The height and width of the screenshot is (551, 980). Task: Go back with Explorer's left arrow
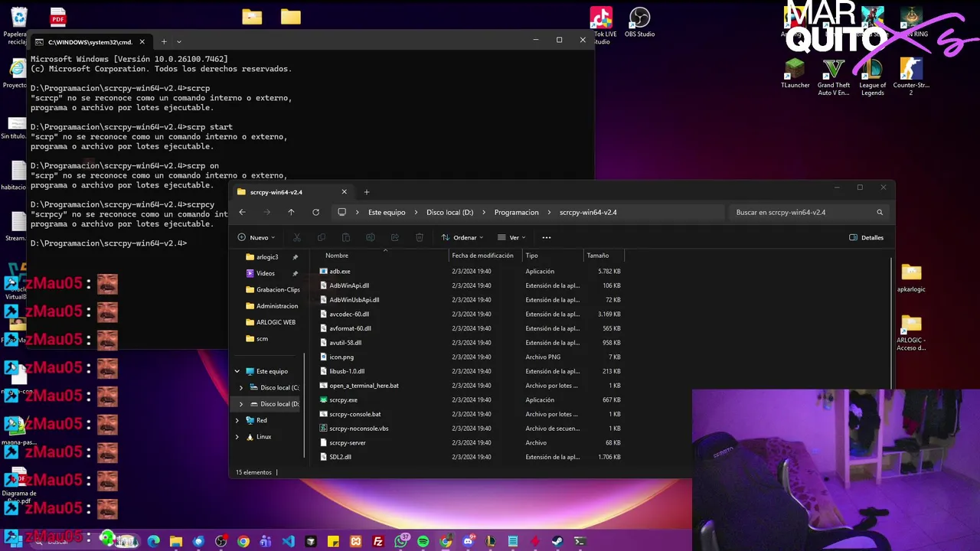(242, 212)
